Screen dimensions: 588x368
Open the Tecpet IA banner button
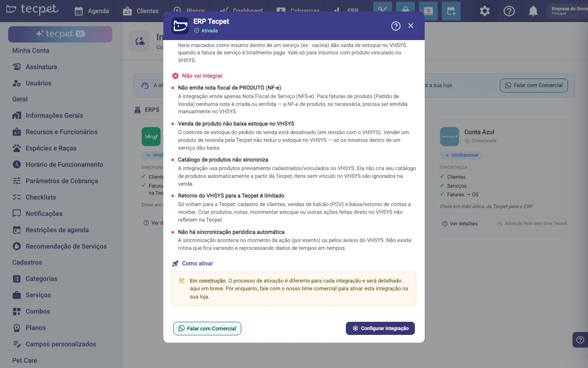click(x=60, y=34)
